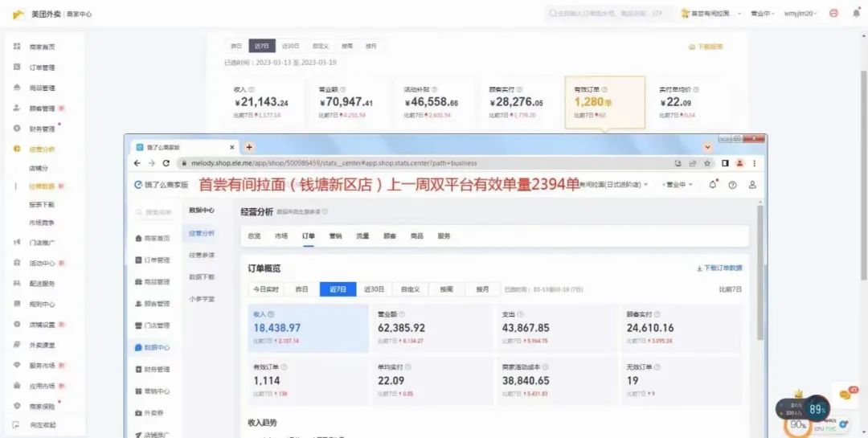The height and width of the screenshot is (438, 868).
Task: Expand the Meituan store selector dropdown
Action: 711,14
